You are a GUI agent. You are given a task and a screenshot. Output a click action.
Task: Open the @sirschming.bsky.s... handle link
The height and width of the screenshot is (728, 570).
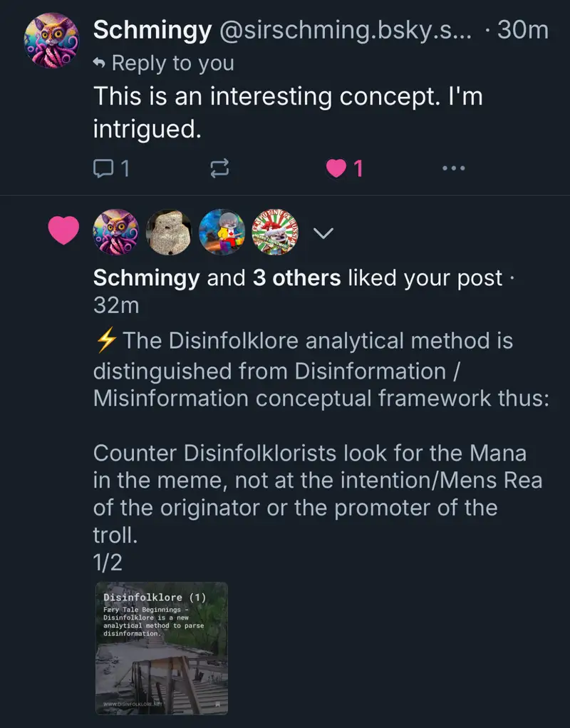(x=345, y=30)
